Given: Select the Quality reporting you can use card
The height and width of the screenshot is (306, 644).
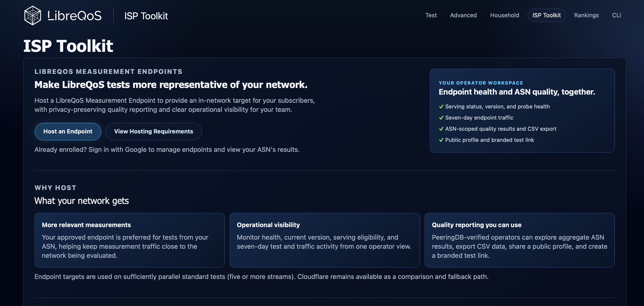Looking at the screenshot, I should click(x=520, y=240).
